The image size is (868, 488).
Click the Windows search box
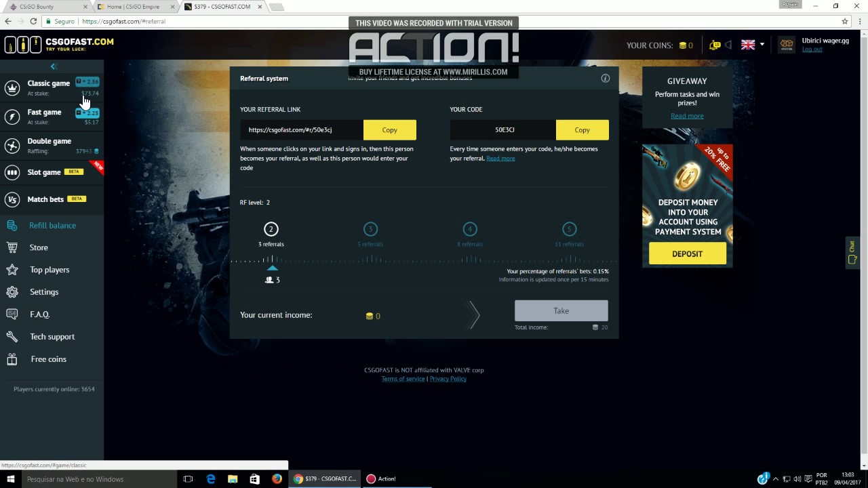[x=99, y=479]
